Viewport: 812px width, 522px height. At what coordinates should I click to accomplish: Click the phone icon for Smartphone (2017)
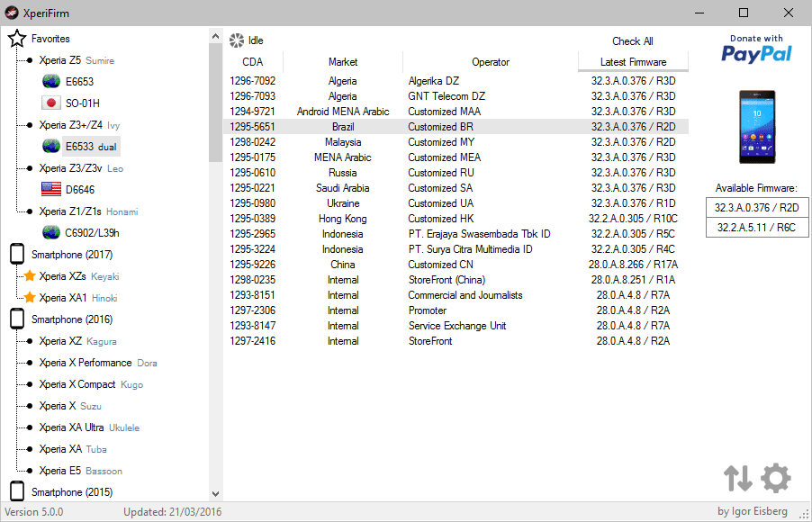coord(17,255)
